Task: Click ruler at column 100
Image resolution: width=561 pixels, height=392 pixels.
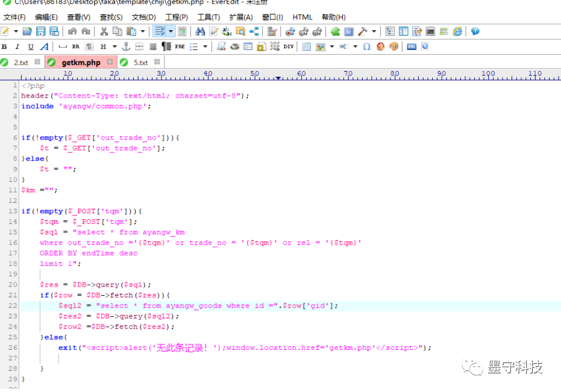Action: [x=488, y=74]
